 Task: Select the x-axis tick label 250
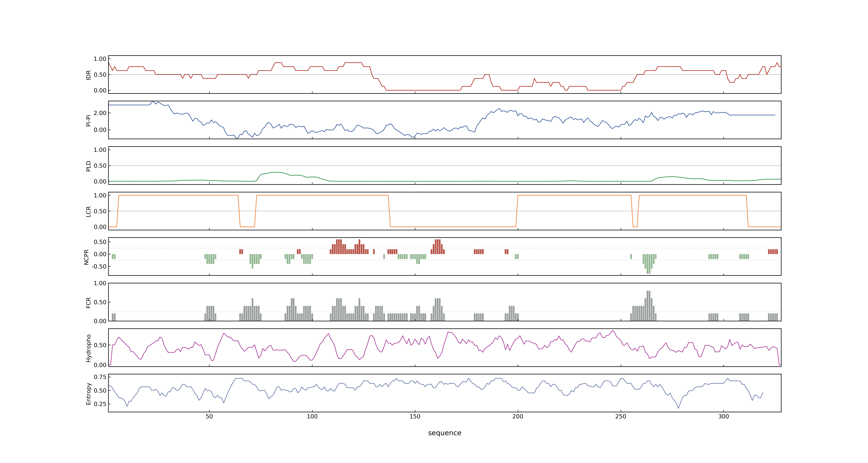tap(621, 416)
